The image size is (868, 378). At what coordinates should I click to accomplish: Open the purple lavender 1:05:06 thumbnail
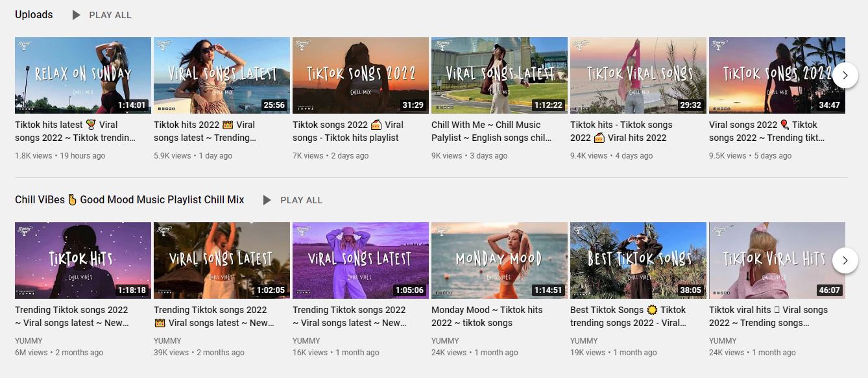point(360,260)
